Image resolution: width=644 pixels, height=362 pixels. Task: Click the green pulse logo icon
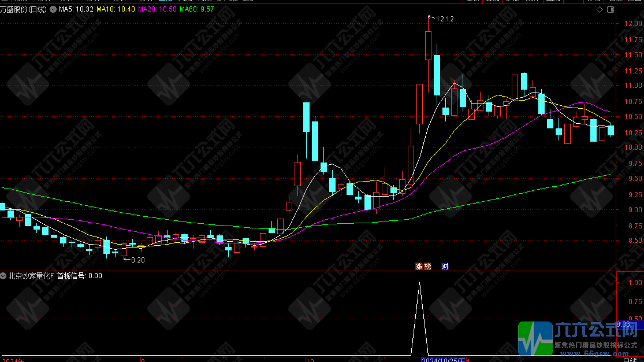click(535, 338)
